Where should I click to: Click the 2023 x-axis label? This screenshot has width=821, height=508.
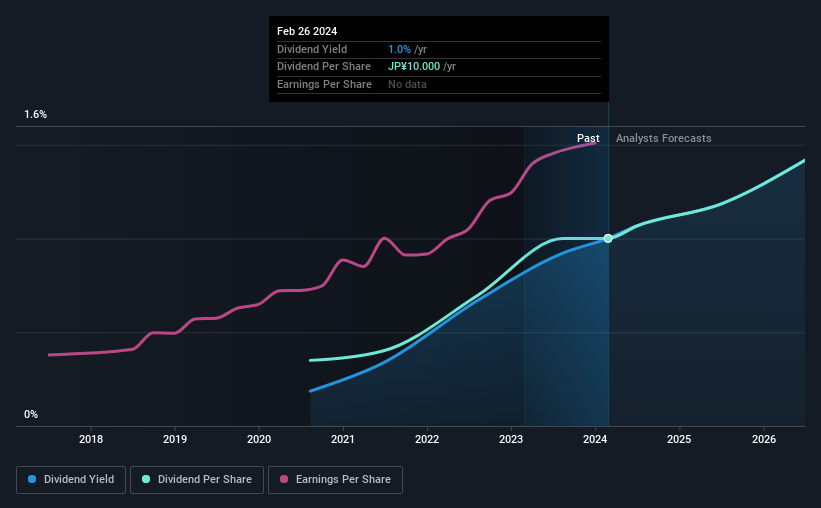point(511,439)
